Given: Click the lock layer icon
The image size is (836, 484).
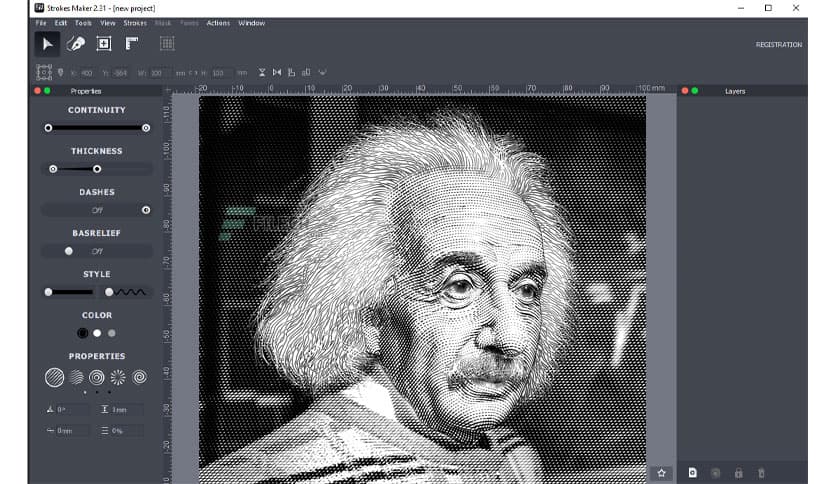Looking at the screenshot, I should pyautogui.click(x=738, y=473).
